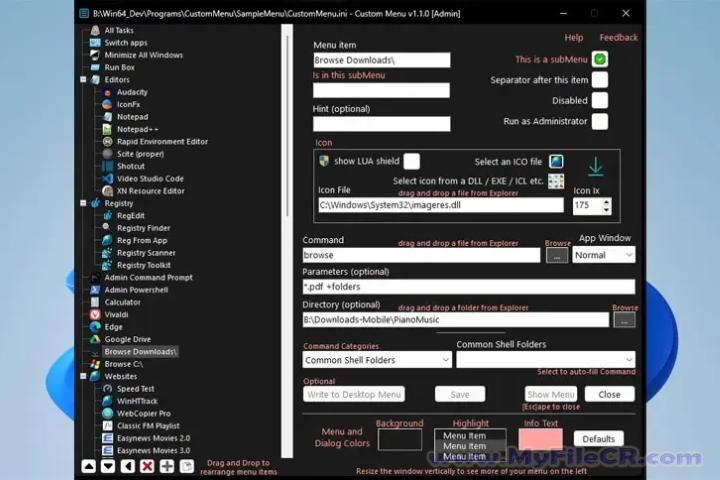Open the Help link

[x=574, y=38]
